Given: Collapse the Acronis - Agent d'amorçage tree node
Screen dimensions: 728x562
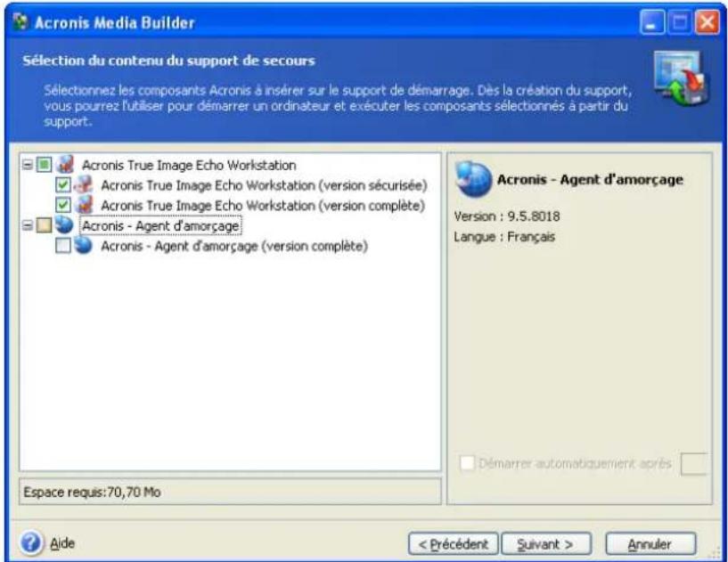Looking at the screenshot, I should point(28,225).
